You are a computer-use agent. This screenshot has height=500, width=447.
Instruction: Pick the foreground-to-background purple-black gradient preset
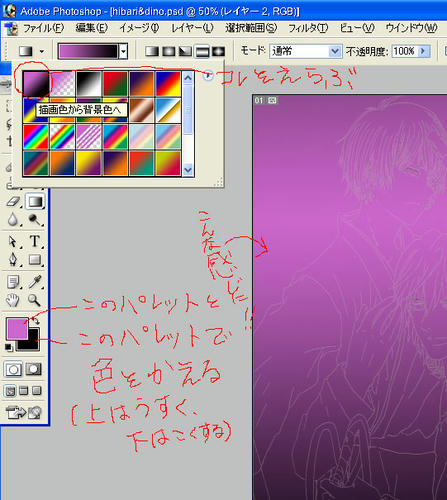tap(36, 84)
